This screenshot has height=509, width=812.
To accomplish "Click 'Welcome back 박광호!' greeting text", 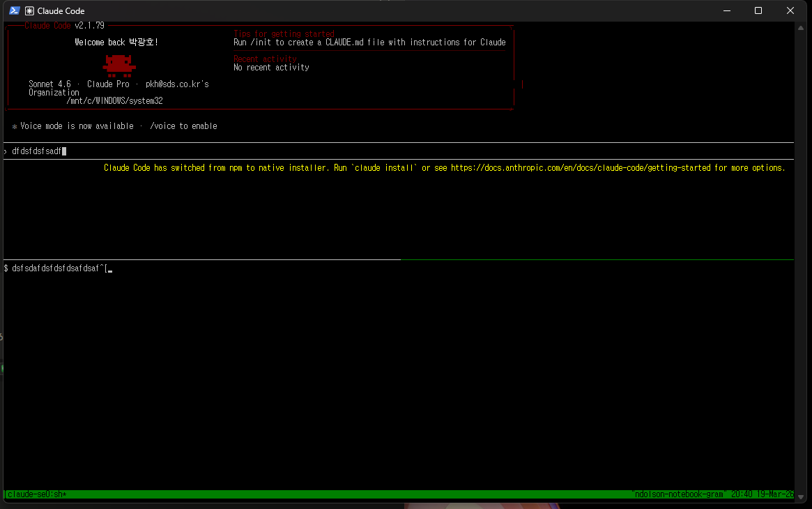I will coord(116,42).
